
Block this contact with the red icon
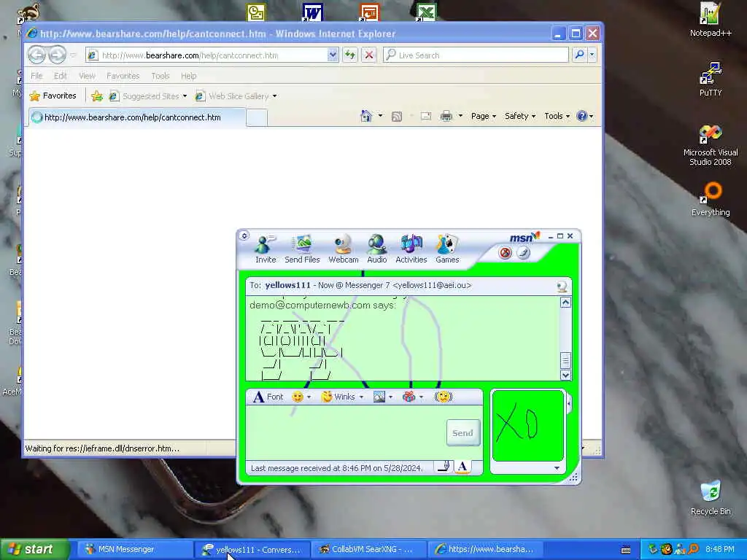[505, 252]
